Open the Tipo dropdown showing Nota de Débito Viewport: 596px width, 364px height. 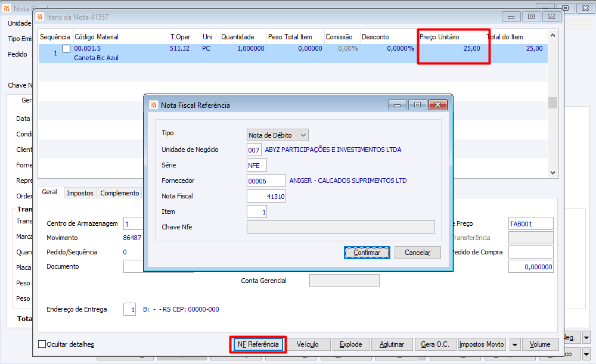click(x=278, y=135)
